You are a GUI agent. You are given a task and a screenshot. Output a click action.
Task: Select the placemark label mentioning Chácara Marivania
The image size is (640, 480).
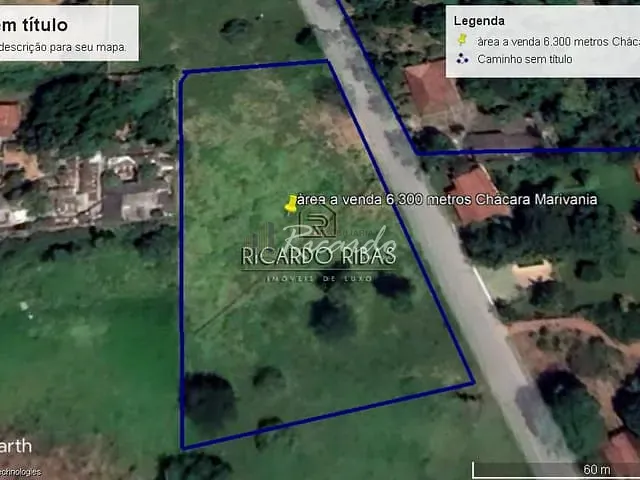tap(447, 200)
